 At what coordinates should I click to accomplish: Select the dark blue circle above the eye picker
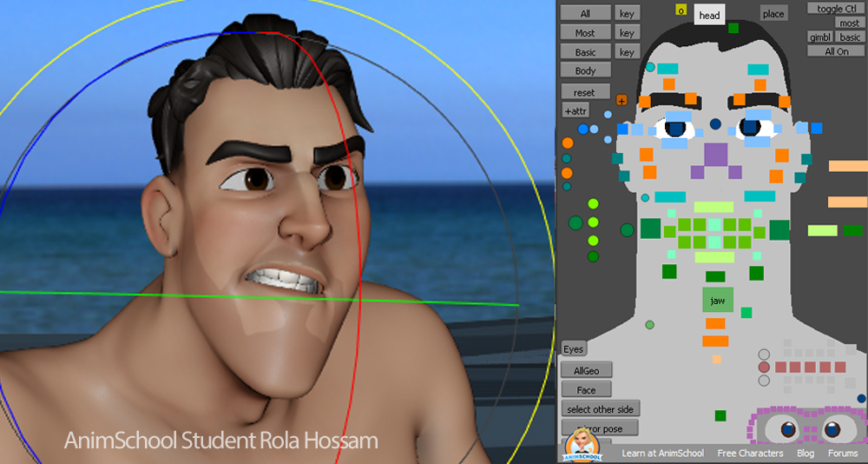click(861, 399)
